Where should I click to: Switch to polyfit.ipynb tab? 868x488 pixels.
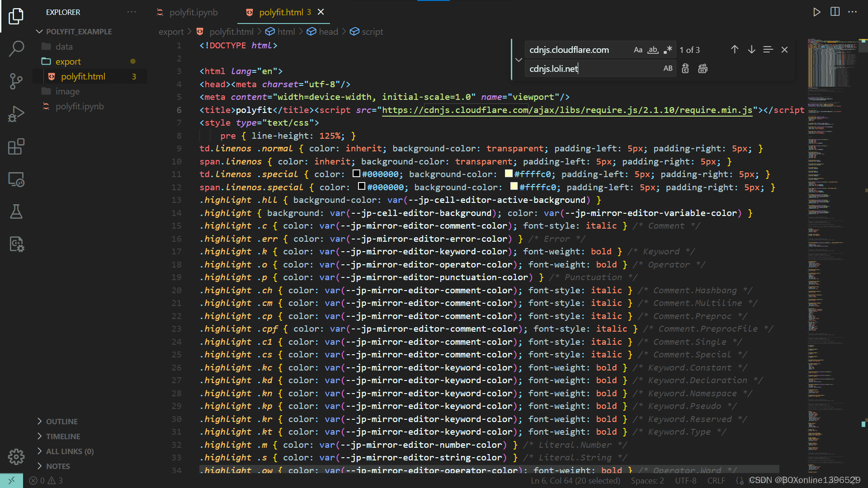(193, 12)
